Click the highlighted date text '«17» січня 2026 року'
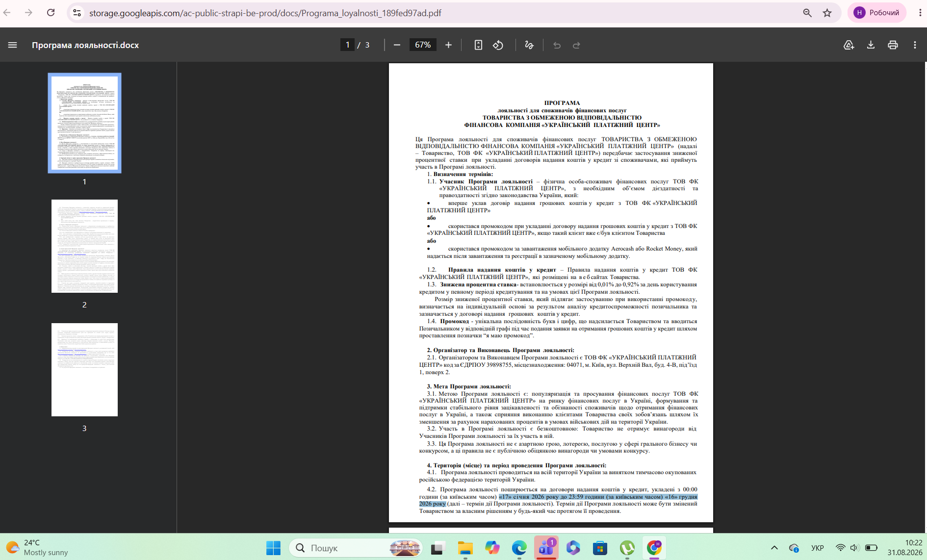 coord(529,497)
